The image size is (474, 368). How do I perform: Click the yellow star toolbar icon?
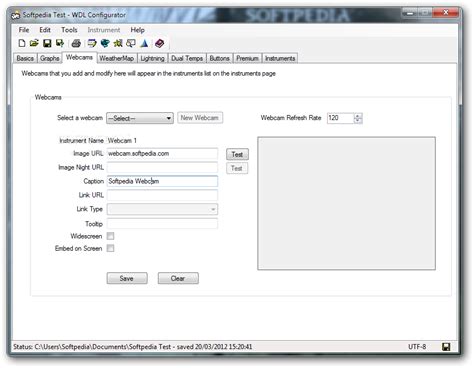[118, 43]
